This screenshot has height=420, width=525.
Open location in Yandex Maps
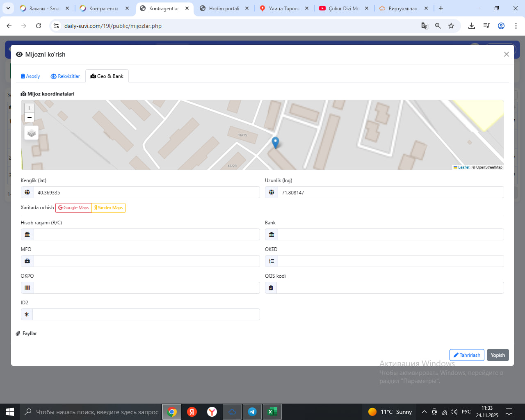click(x=109, y=208)
